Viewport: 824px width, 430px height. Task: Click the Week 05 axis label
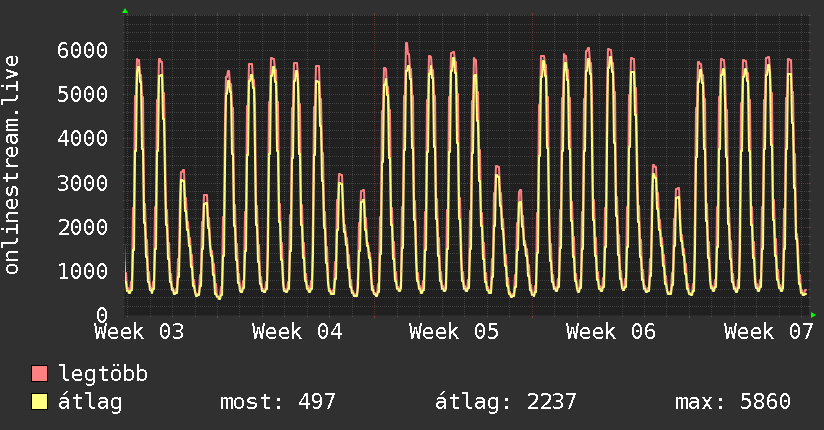click(x=454, y=332)
